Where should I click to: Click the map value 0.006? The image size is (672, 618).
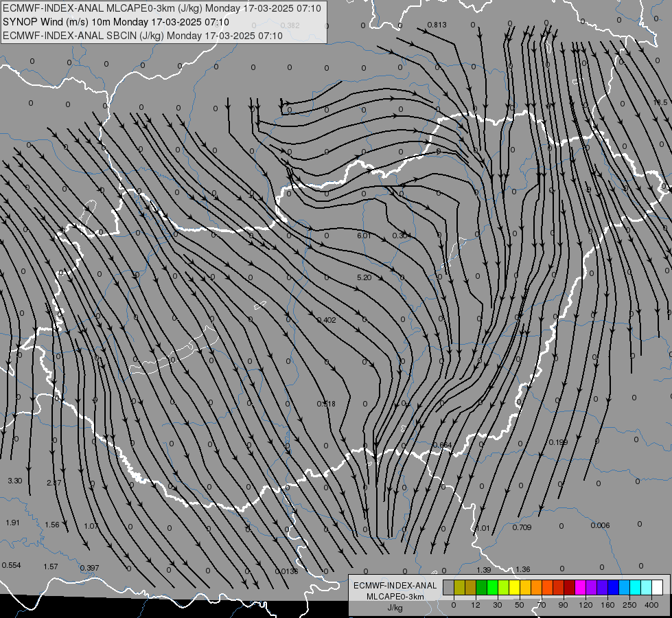[x=600, y=525]
